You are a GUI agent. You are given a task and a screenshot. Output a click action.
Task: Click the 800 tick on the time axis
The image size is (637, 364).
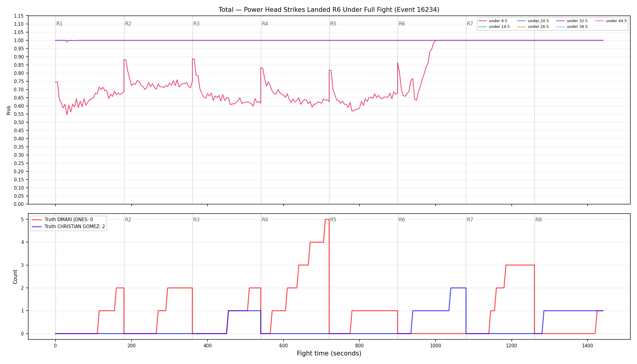359,345
